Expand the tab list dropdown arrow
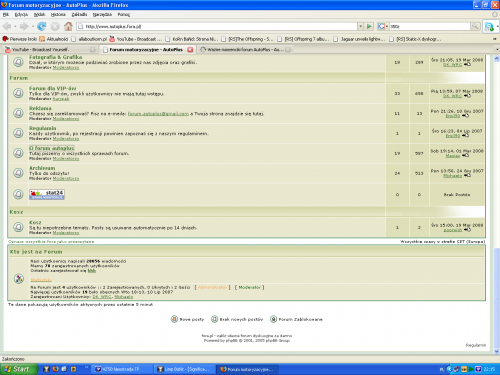Screen dimensions: 500x375 tap(497, 49)
